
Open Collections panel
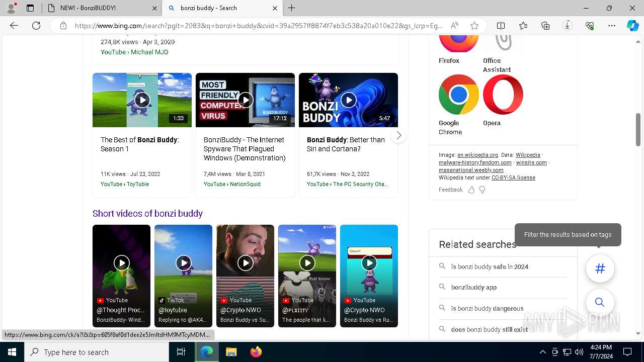coord(545,26)
